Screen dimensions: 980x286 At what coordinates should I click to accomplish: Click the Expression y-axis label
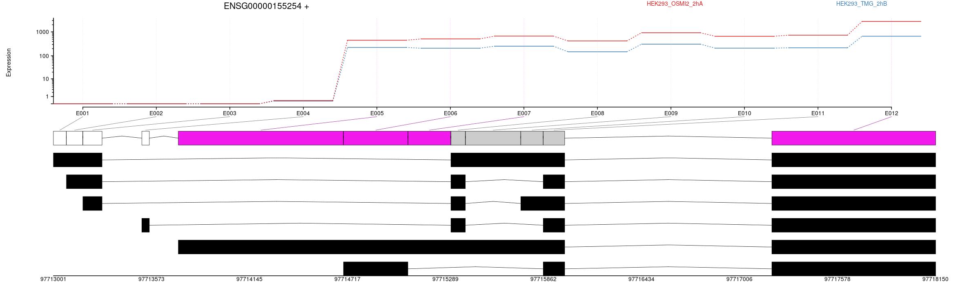[9, 63]
